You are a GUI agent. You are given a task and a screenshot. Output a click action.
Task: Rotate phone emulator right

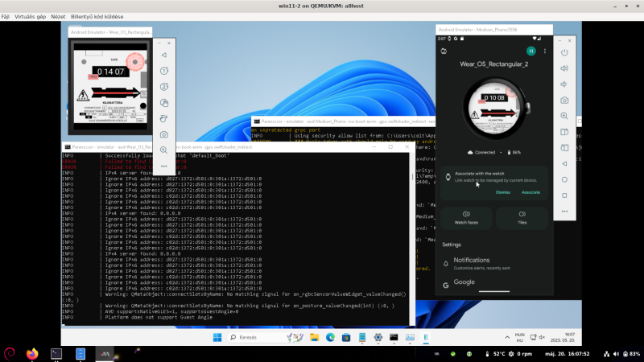click(564, 148)
